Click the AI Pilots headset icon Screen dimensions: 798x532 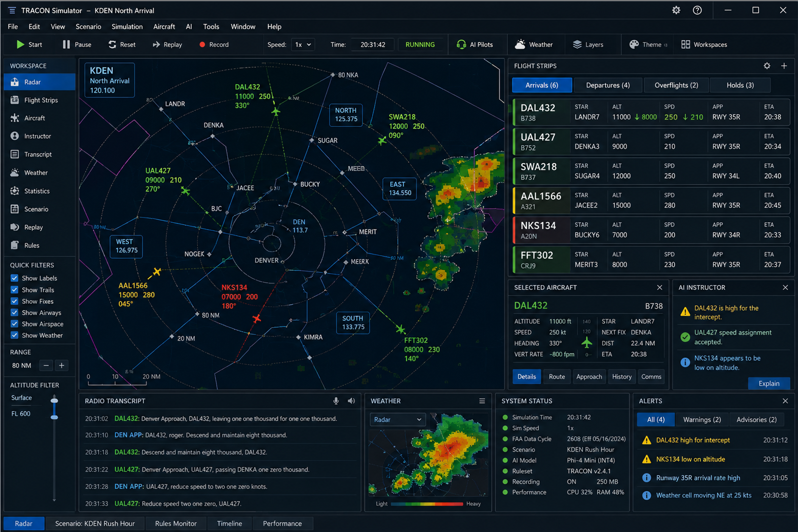click(461, 44)
